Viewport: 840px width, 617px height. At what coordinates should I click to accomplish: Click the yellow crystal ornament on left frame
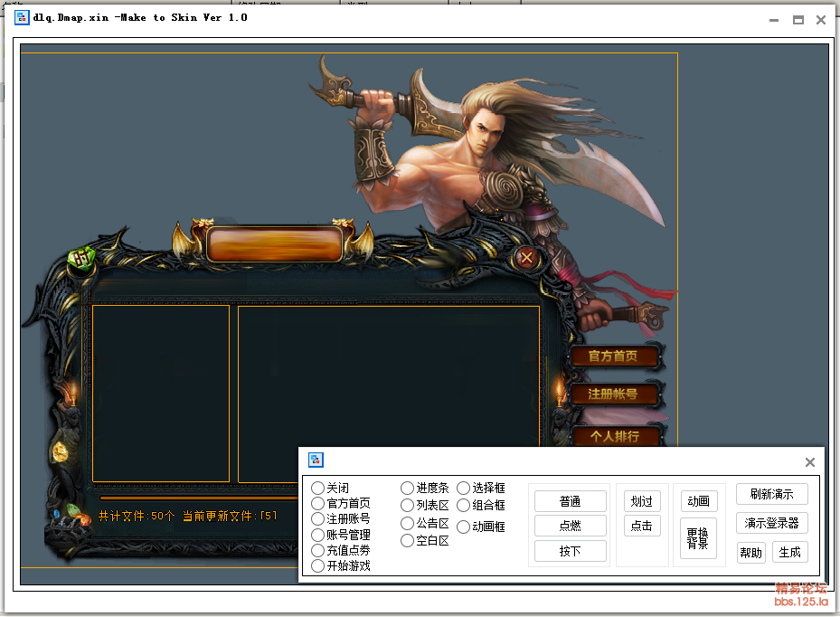(60, 451)
